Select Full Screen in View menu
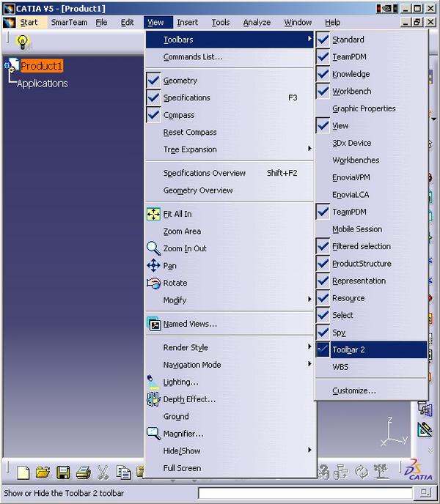This screenshot has width=440, height=504. 230,468
